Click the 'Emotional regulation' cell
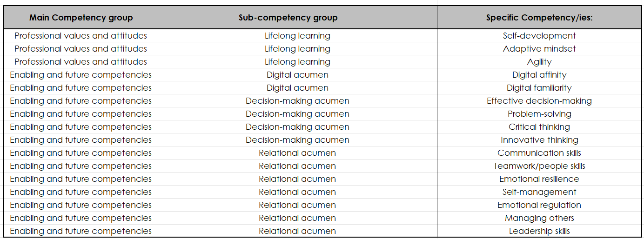Viewport: 644px width, 239px height. click(539, 205)
